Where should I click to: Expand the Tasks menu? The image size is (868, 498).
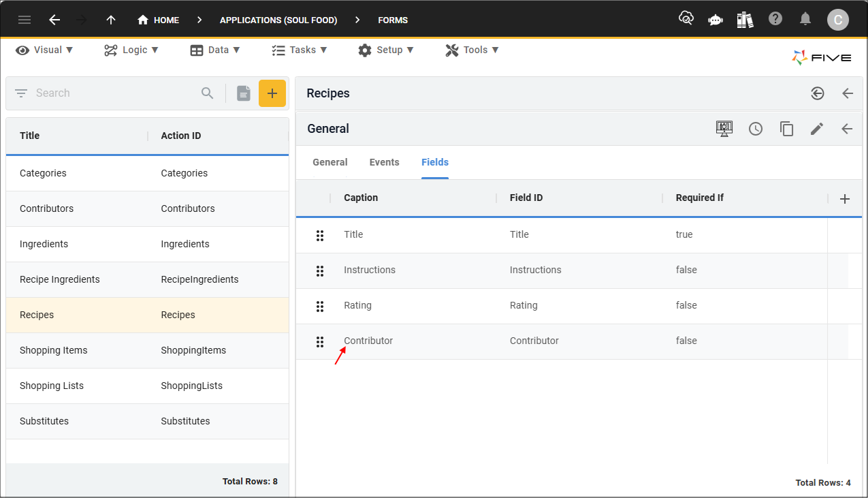tap(300, 50)
